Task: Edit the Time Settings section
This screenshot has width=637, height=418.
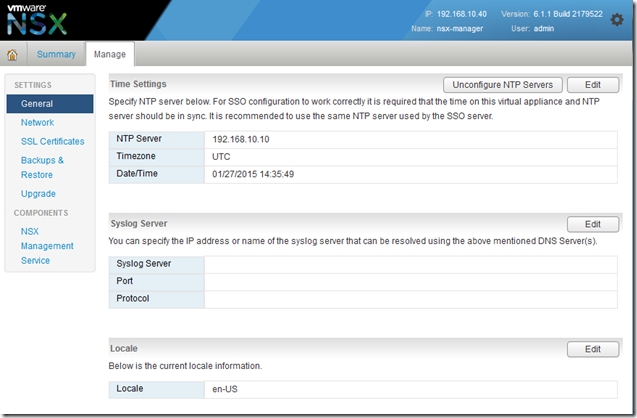Action: [593, 85]
